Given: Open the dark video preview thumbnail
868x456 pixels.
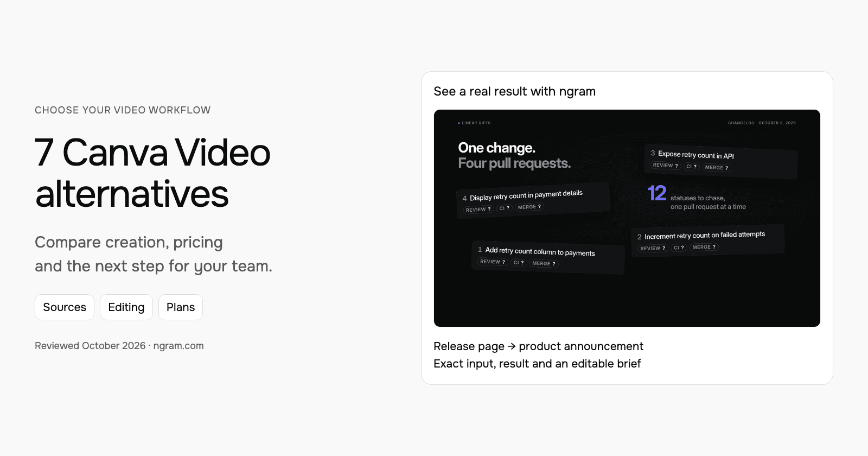Looking at the screenshot, I should (x=627, y=218).
